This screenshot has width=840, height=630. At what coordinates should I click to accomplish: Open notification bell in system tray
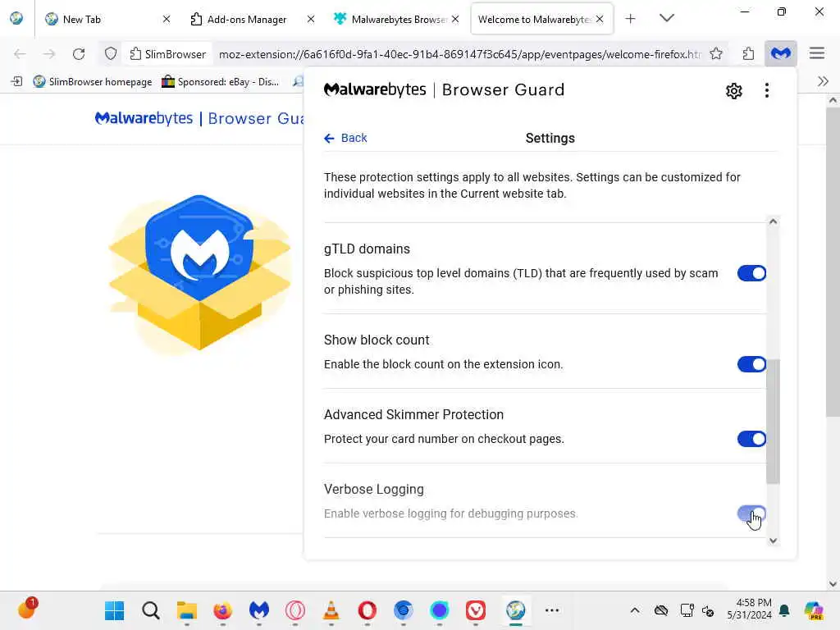pos(784,610)
